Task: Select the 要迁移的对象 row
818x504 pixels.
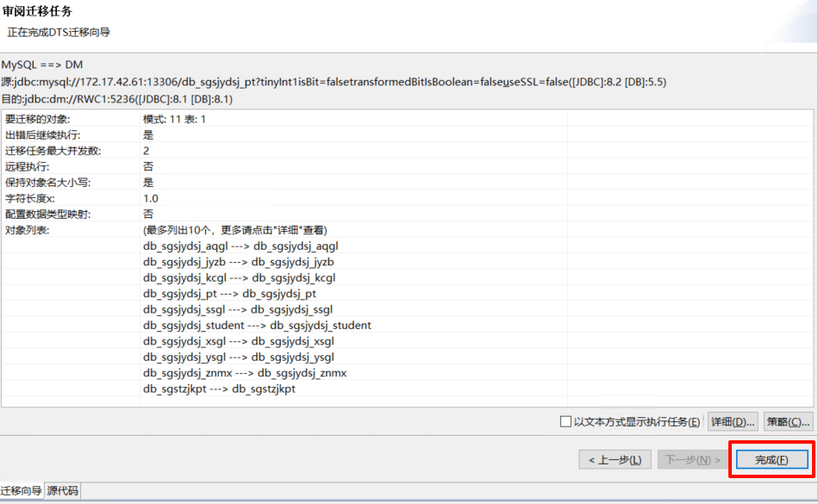Action: [38, 119]
